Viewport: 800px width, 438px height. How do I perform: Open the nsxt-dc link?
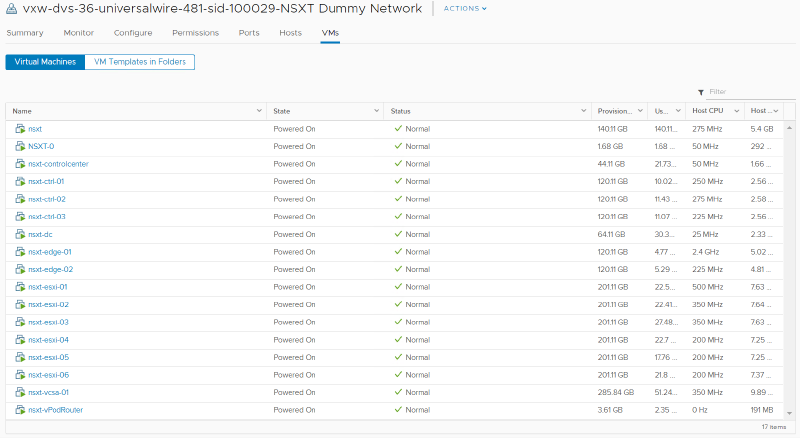(x=40, y=234)
